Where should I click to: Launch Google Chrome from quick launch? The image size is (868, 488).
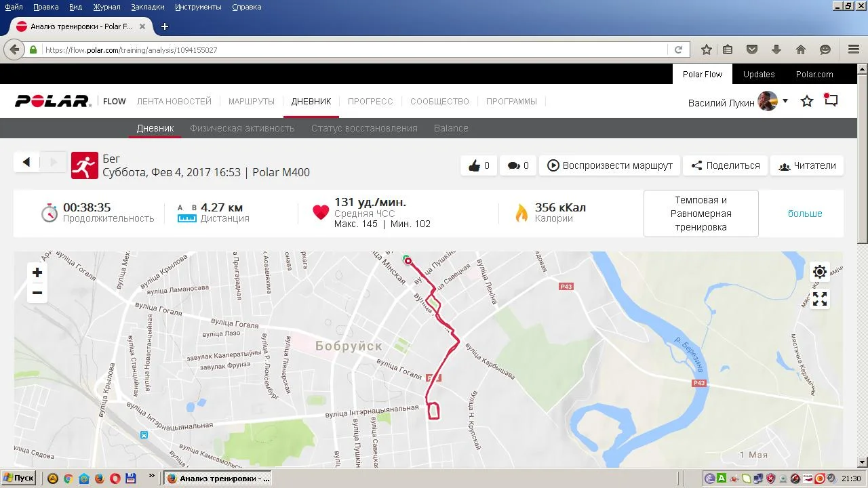68,478
